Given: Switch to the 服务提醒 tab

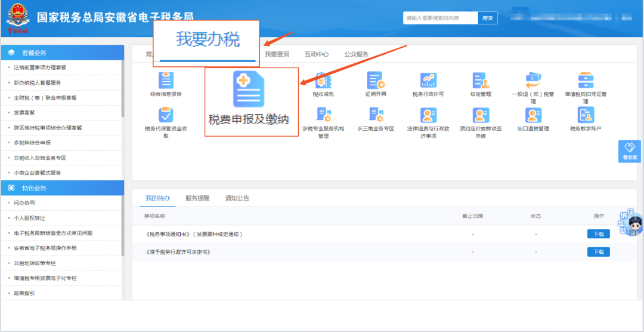Looking at the screenshot, I should (x=197, y=198).
